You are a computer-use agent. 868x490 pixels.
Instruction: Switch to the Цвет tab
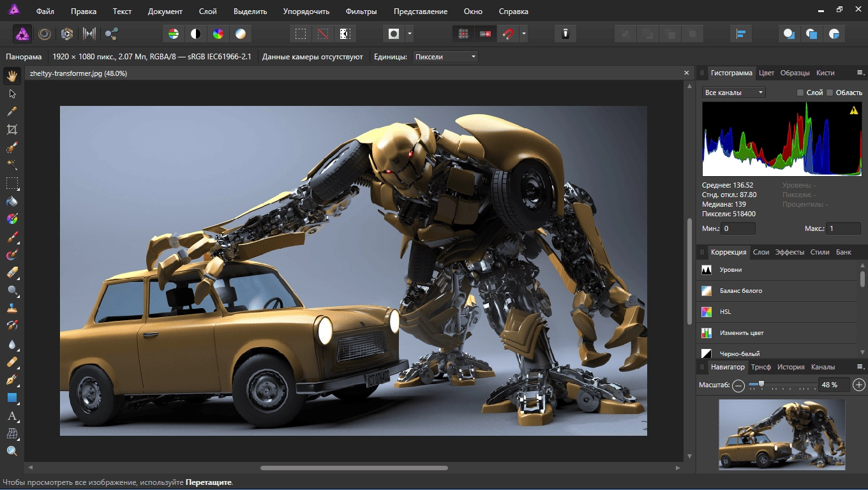[767, 73]
